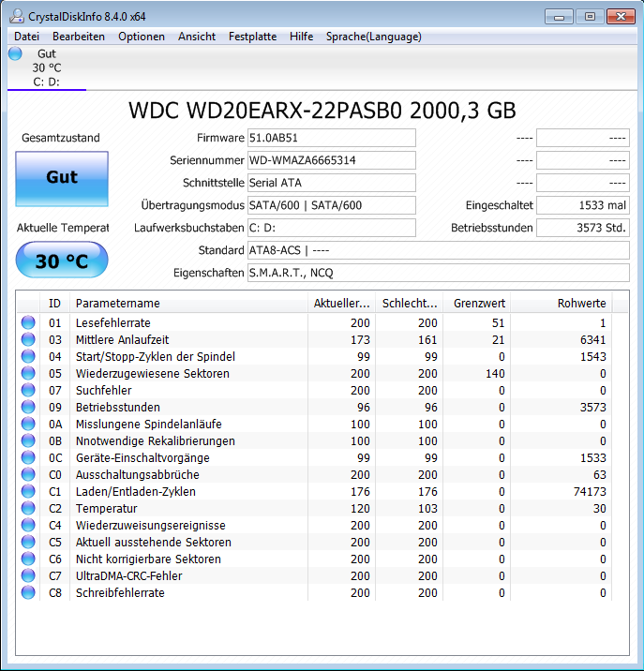Click status orb for UltraDMA-CRC-Fehler
The height and width of the screenshot is (671, 644).
[28, 576]
